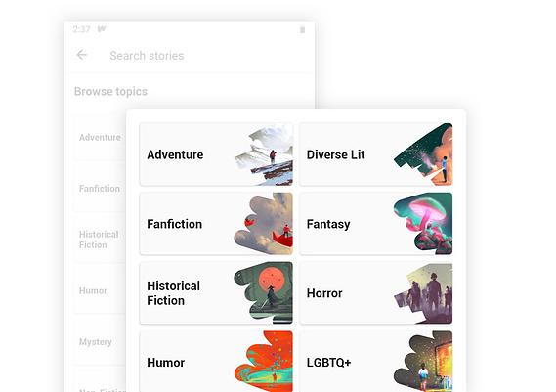Screen dimensions: 556x392
Task: Select the Fanfiction topic card
Action: tap(216, 224)
